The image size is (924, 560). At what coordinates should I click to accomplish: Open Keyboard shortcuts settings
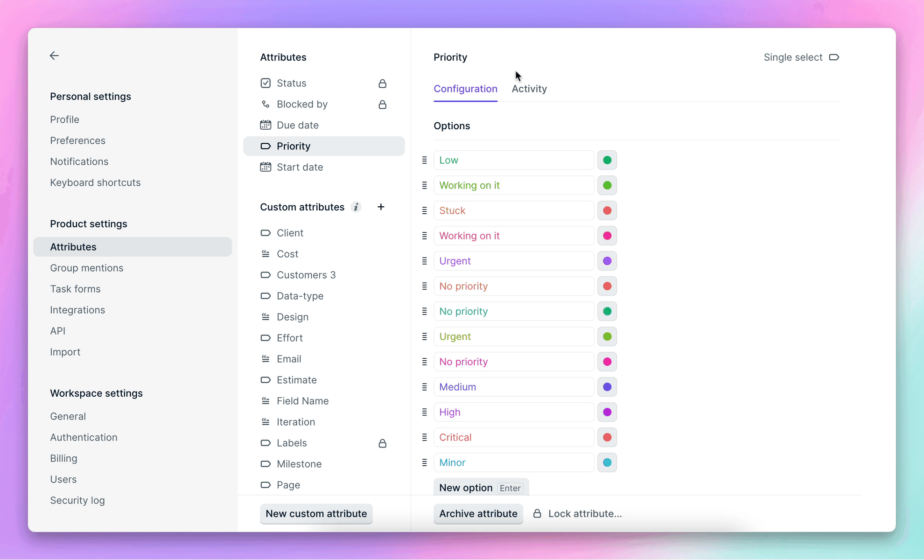point(95,182)
